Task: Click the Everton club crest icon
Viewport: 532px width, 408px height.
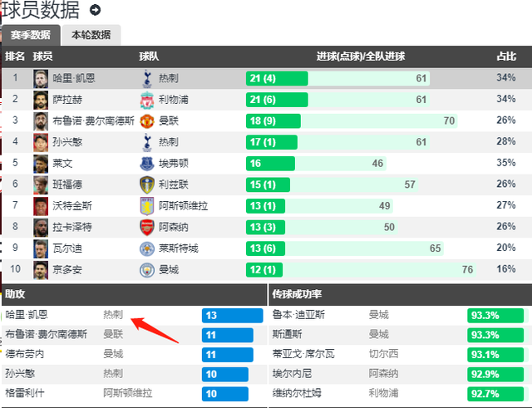Action: coord(147,164)
